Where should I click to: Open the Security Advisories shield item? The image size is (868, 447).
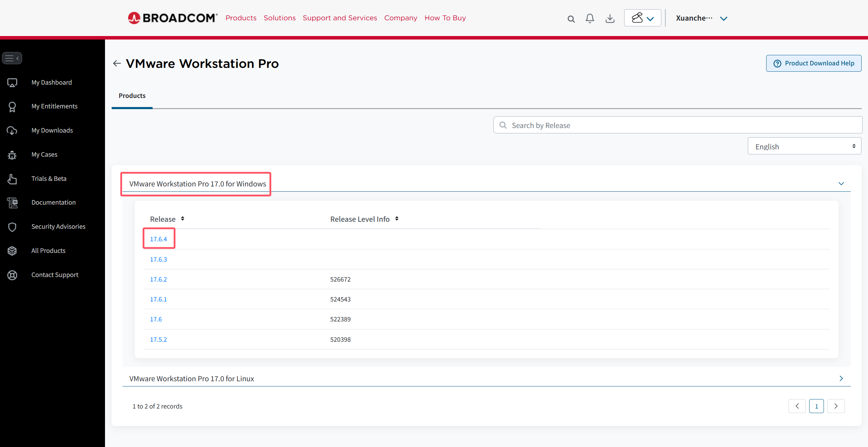[58, 227]
